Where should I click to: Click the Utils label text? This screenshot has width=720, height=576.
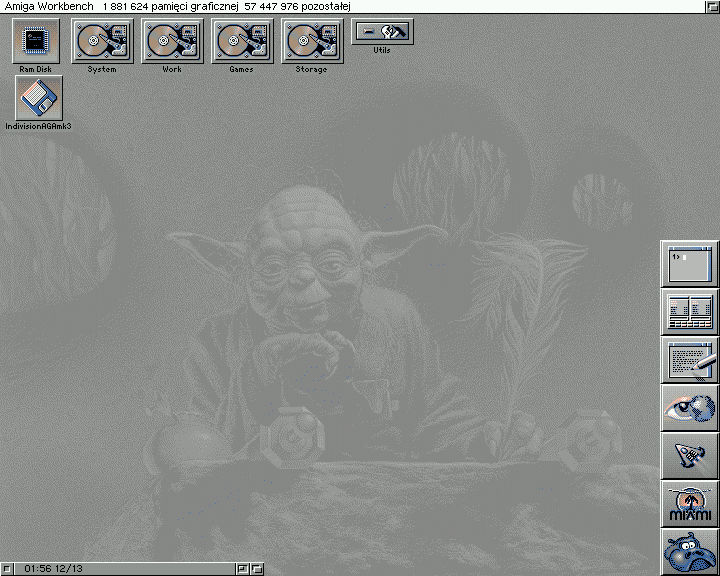tap(382, 50)
